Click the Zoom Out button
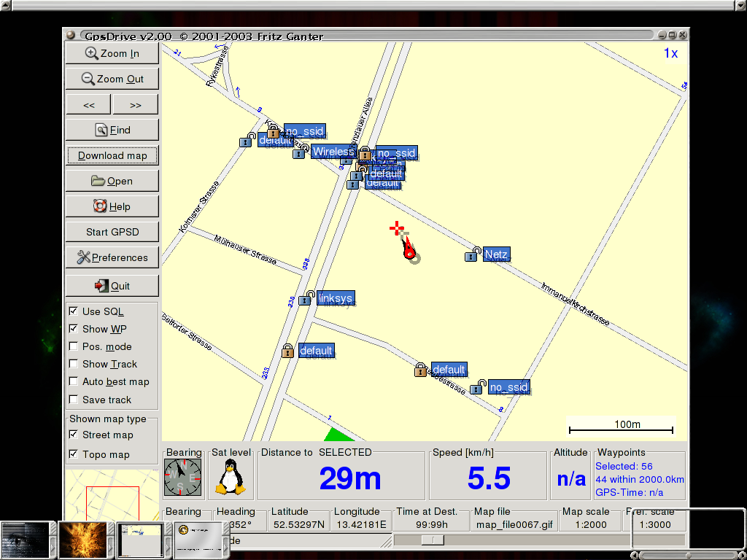 click(x=112, y=79)
